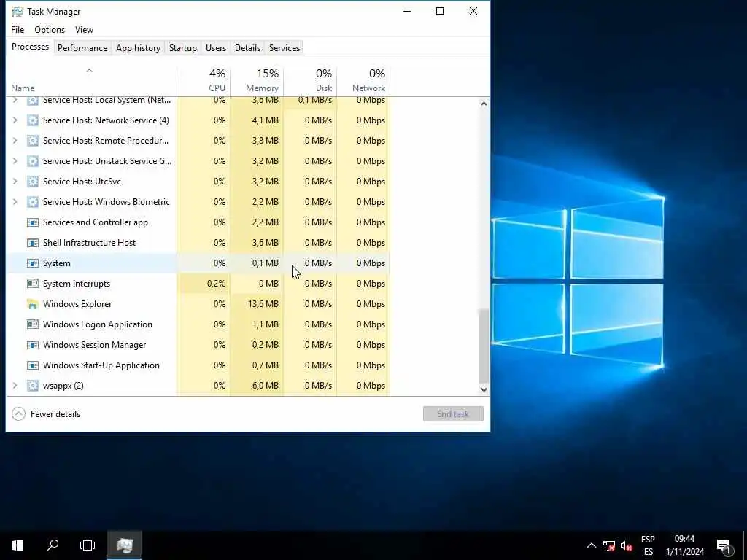Open Task View on the taskbar
The image size is (747, 560).
(x=88, y=545)
